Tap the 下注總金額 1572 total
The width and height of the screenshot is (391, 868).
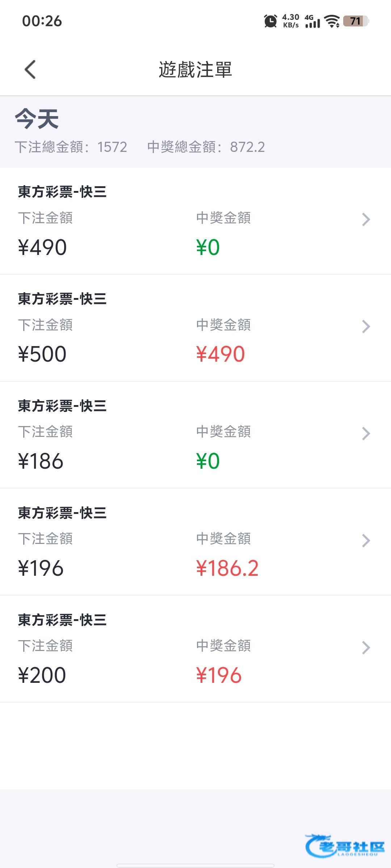[x=71, y=147]
